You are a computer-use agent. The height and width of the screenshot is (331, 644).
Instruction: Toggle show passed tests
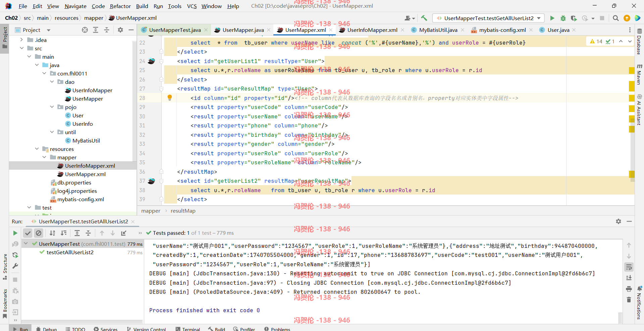[28, 233]
